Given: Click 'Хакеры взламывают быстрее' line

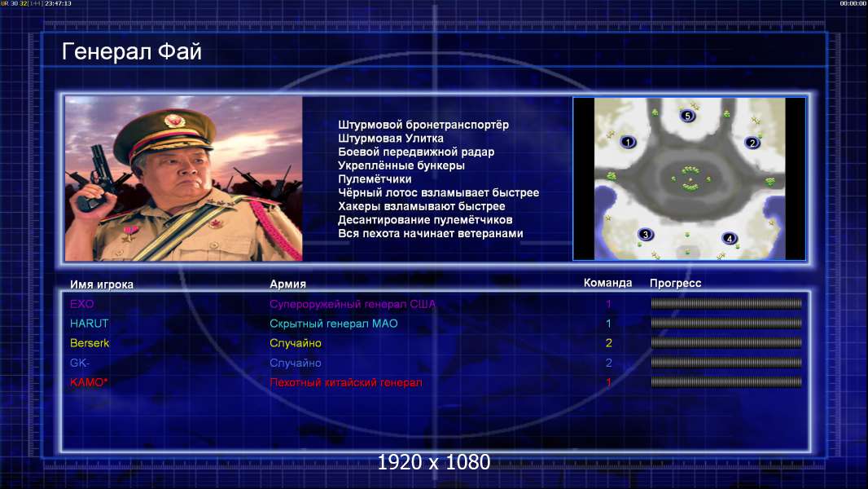Looking at the screenshot, I should [421, 206].
